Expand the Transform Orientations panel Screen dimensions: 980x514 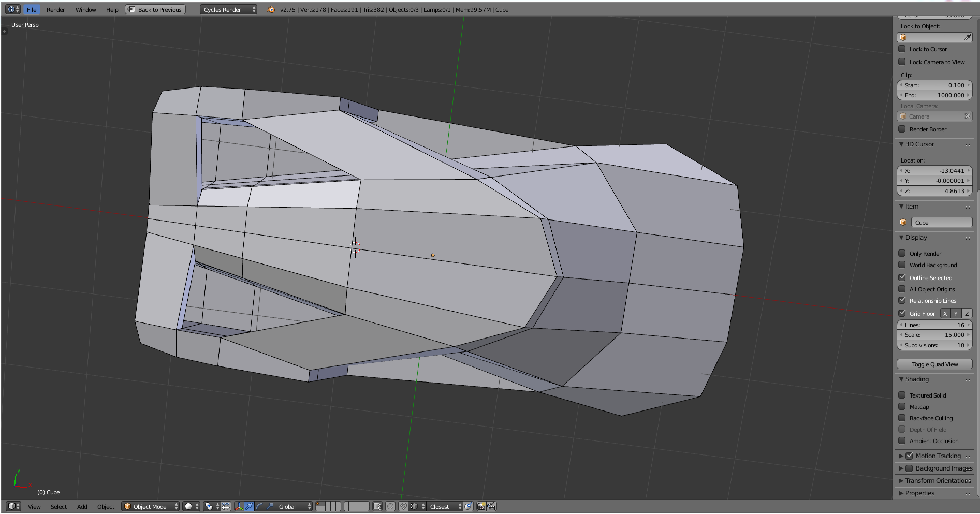coord(901,481)
